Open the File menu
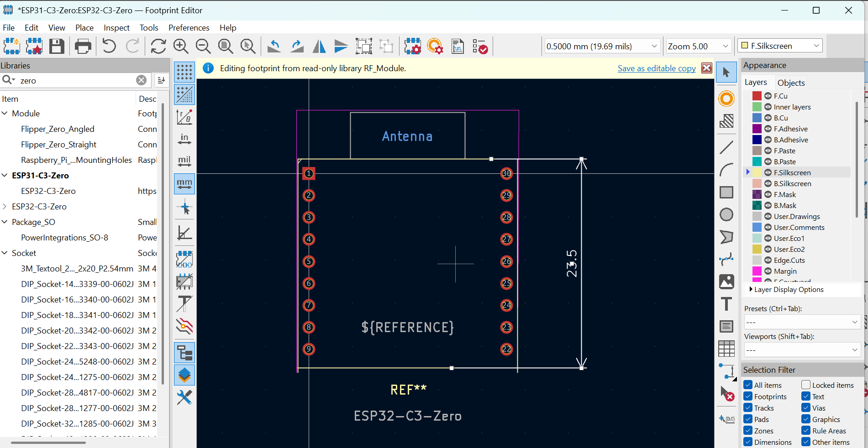Viewport: 868px width, 448px height. [x=9, y=27]
